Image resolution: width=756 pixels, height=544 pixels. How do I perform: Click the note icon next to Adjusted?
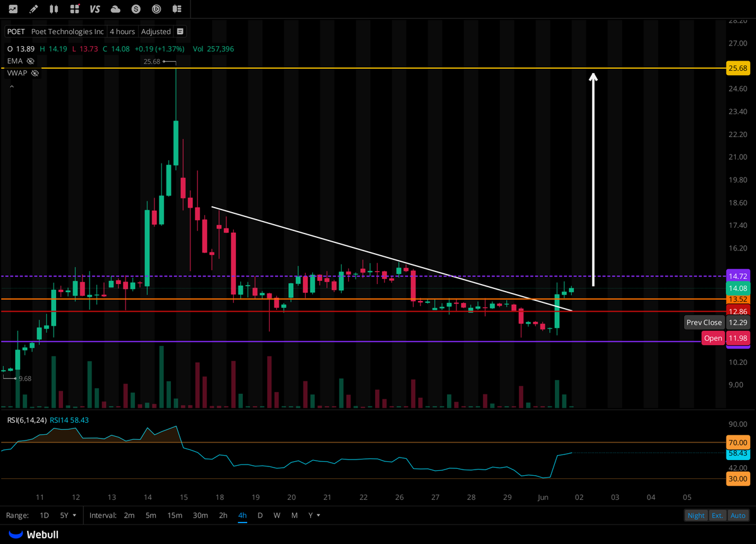(180, 32)
